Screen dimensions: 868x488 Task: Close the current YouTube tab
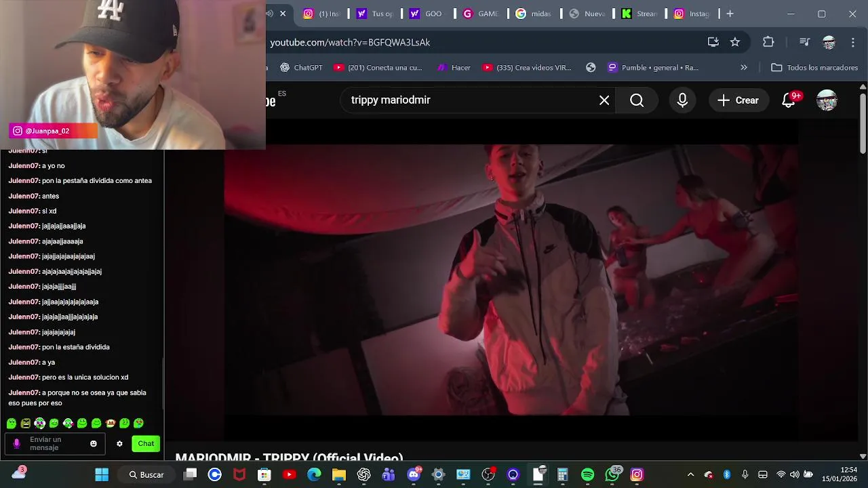coord(283,14)
